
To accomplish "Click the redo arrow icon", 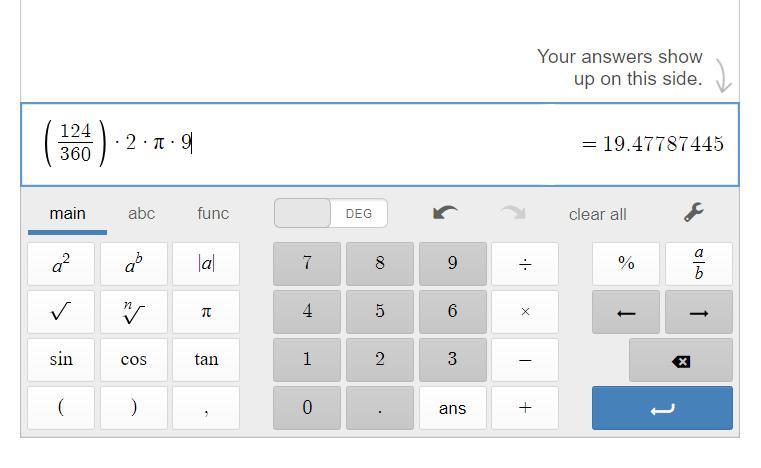I will [x=513, y=213].
